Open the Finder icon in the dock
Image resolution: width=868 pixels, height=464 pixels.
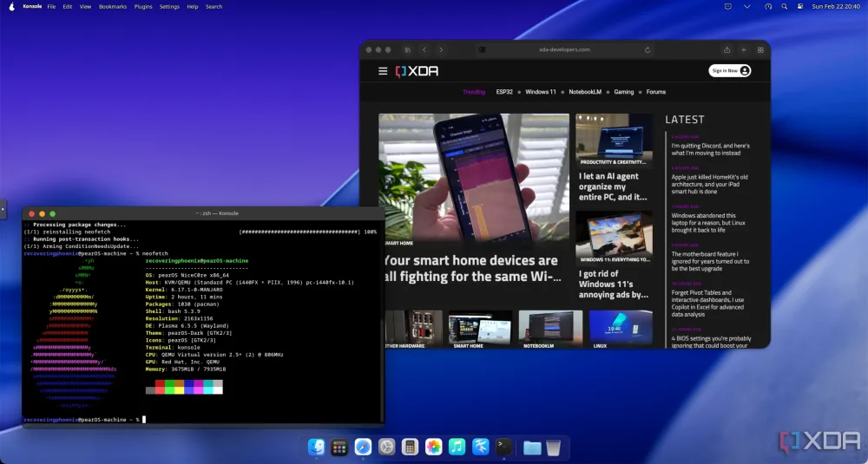pos(316,447)
